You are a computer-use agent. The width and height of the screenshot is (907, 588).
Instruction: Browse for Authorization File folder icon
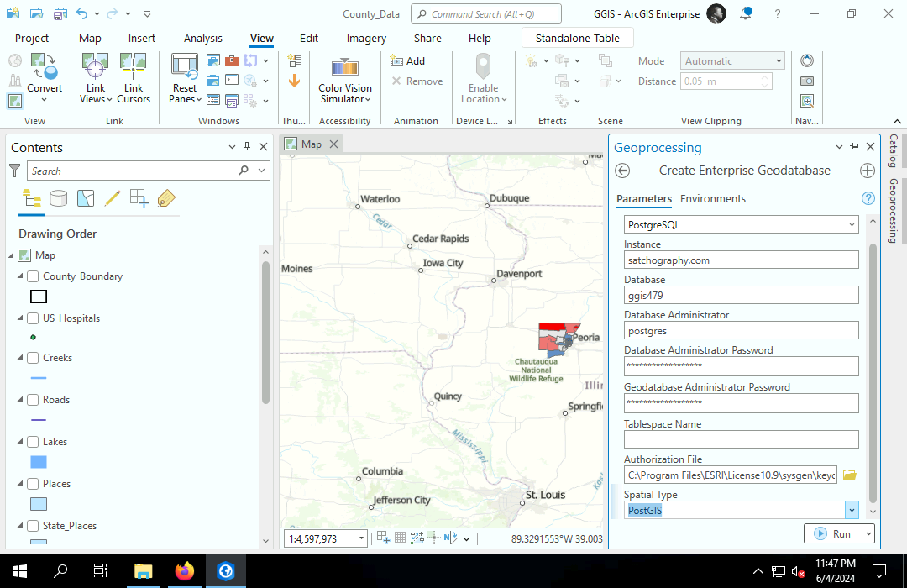click(x=849, y=475)
